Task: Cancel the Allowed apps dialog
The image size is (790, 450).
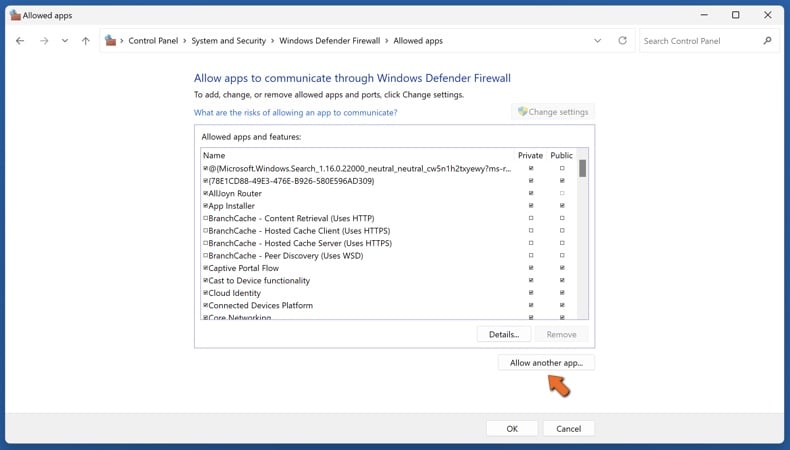Action: pos(569,429)
